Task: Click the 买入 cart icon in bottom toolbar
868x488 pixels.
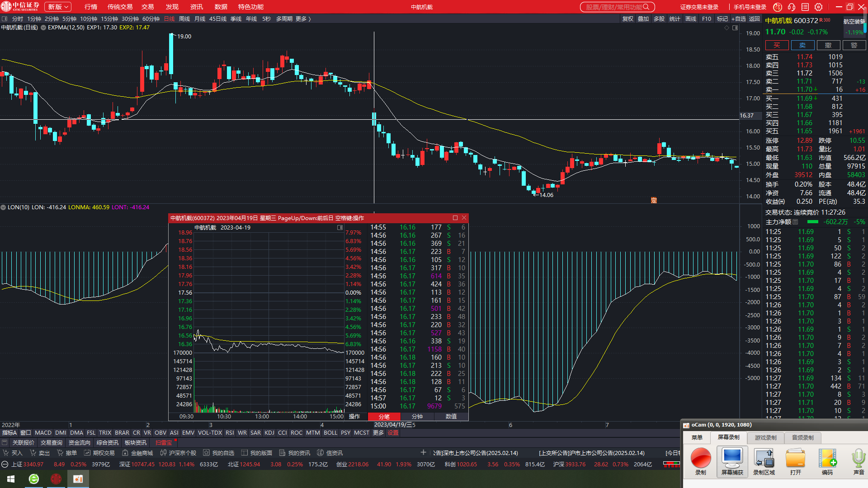Action: [6, 453]
